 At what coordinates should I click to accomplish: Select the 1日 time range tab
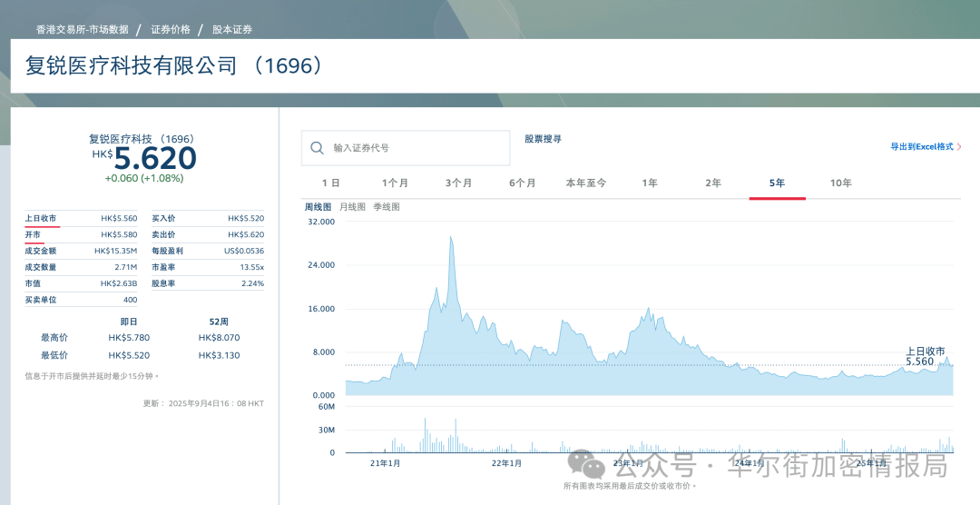coord(330,183)
